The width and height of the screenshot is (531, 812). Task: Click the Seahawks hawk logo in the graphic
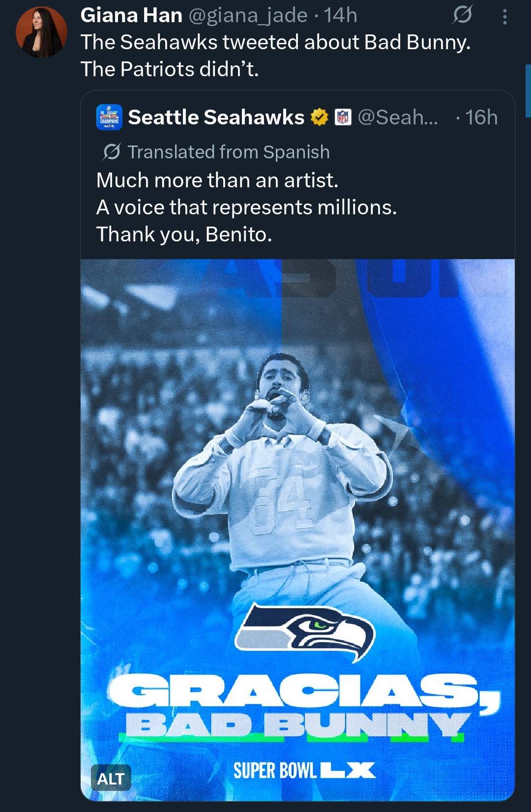(305, 632)
